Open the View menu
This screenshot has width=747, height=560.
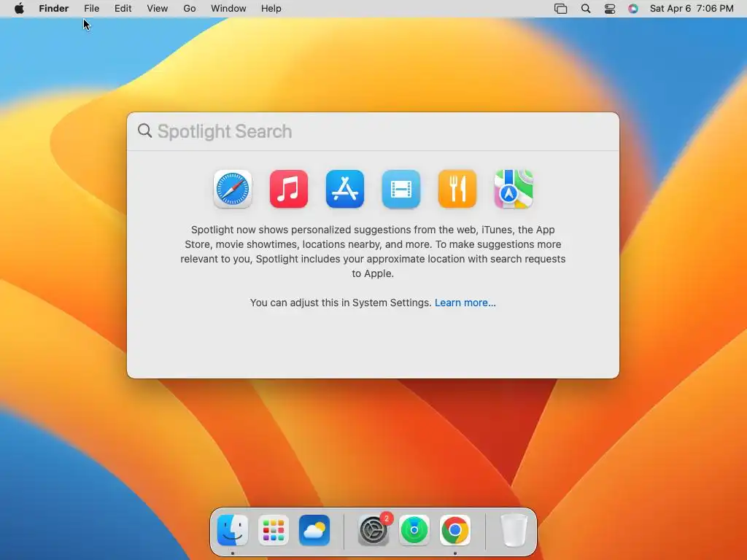(158, 9)
